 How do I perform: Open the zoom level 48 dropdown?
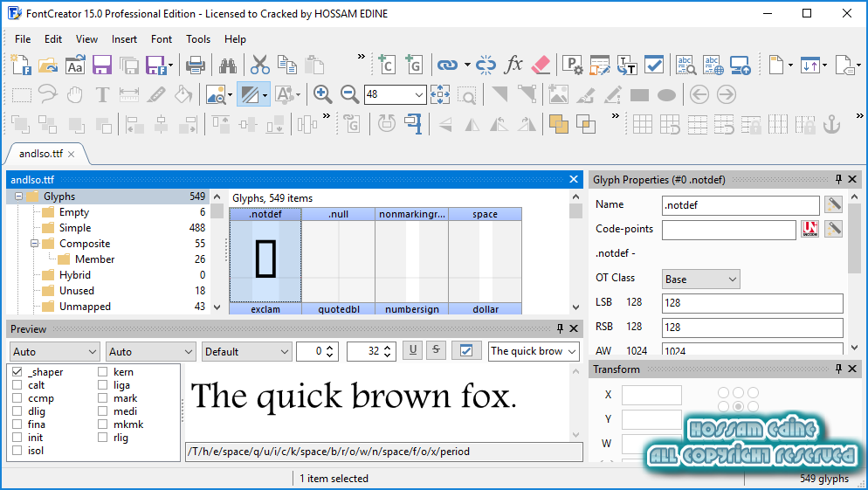point(418,94)
